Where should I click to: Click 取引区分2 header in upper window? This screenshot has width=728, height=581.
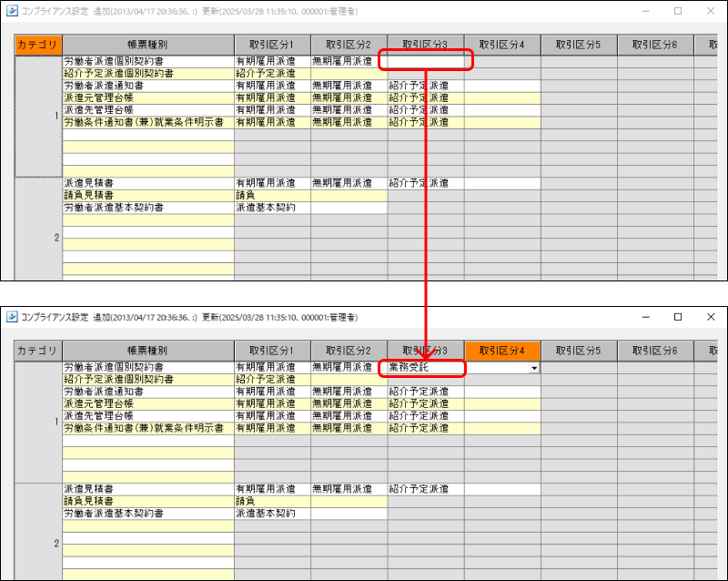click(x=349, y=45)
